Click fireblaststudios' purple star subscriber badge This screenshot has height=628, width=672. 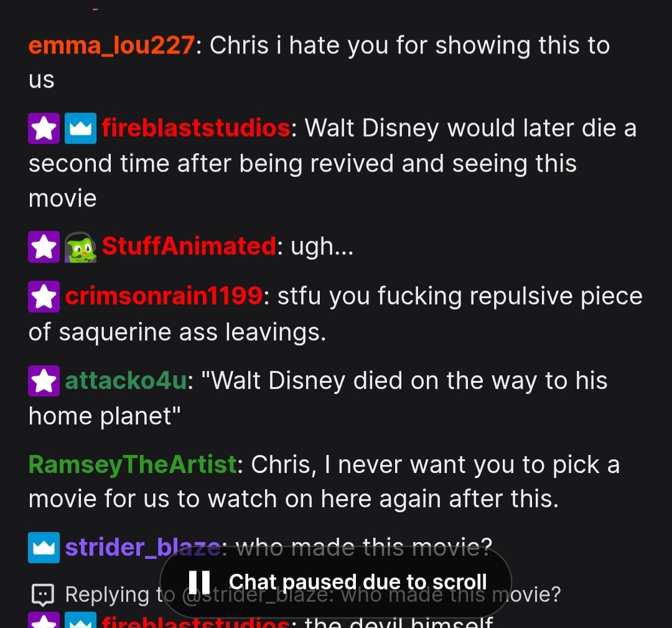coord(44,128)
